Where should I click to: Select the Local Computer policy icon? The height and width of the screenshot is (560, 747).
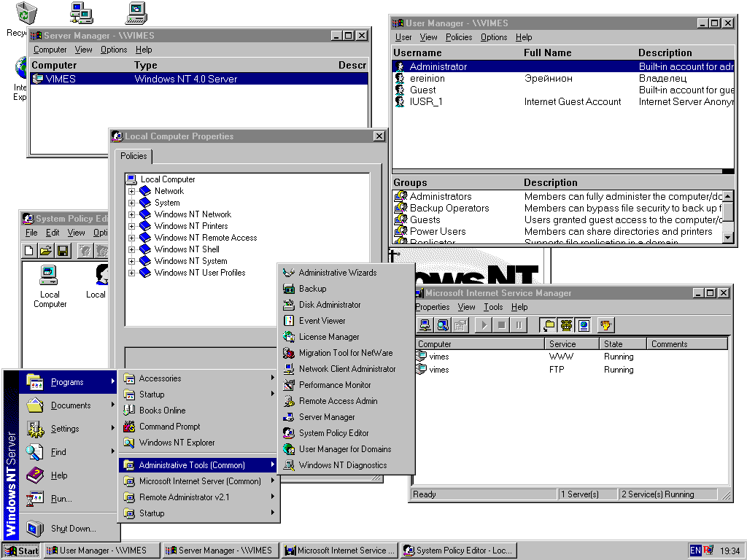(50, 286)
